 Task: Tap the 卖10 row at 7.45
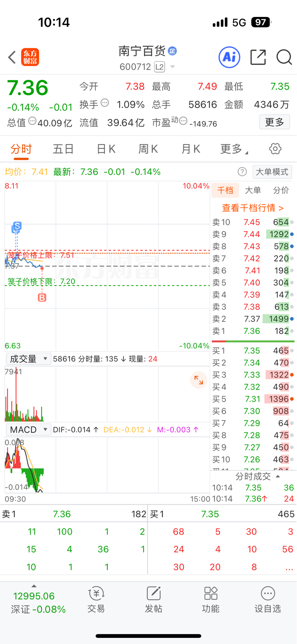click(x=253, y=222)
